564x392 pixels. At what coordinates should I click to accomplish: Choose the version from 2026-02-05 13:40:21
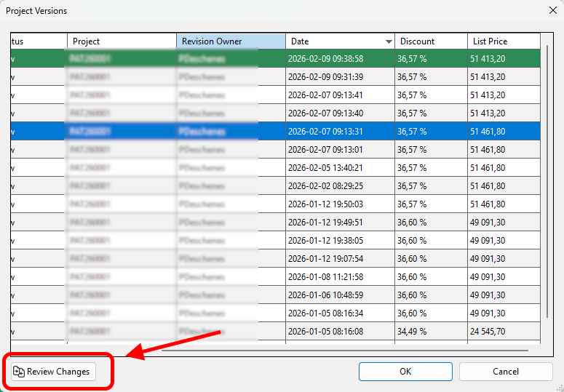pyautogui.click(x=335, y=168)
